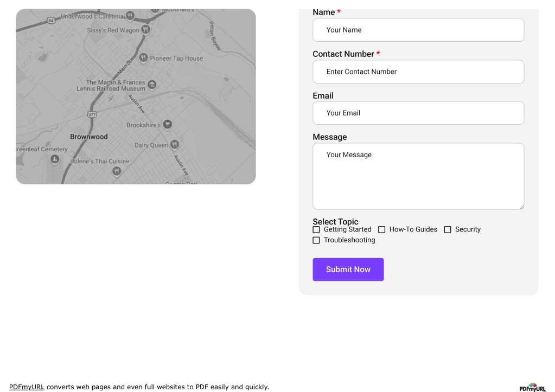This screenshot has height=392, width=555.
Task: Select the Troubleshooting checkbox
Action: (316, 240)
